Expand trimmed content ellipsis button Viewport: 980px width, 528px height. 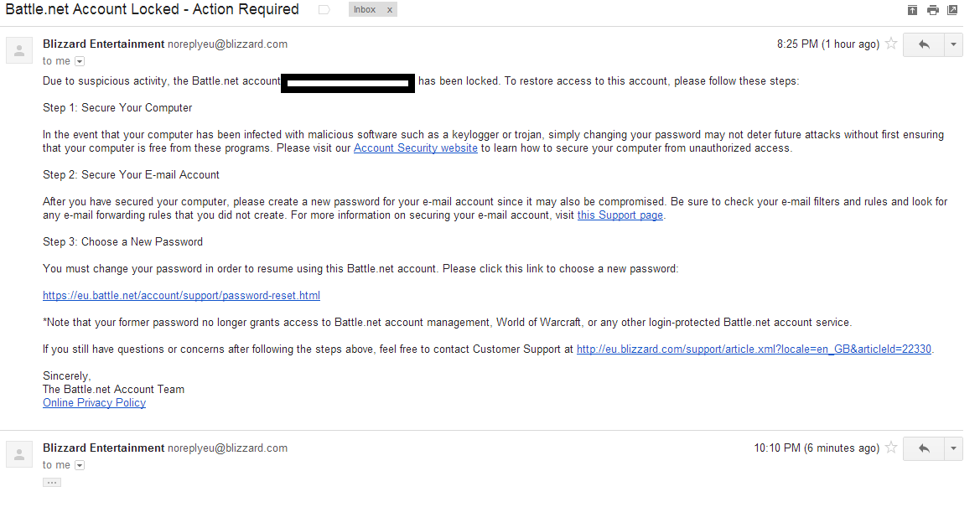point(52,483)
